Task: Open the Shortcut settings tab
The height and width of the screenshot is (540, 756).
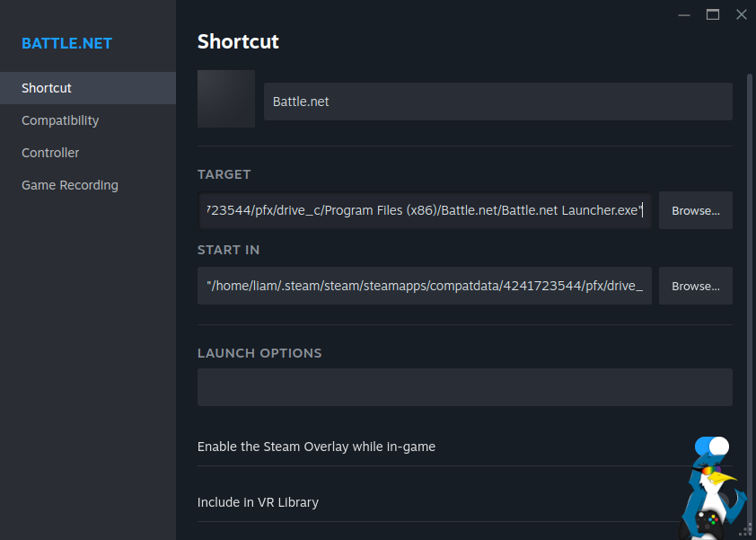Action: click(47, 88)
